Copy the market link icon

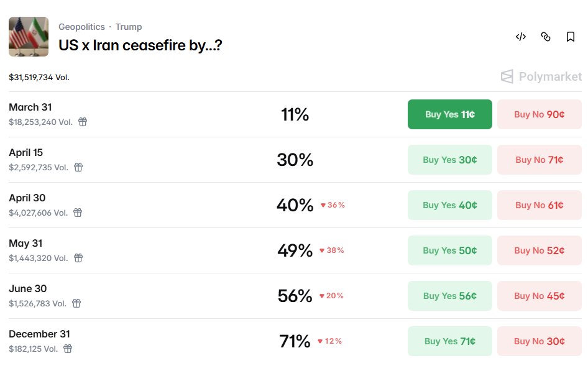(546, 37)
